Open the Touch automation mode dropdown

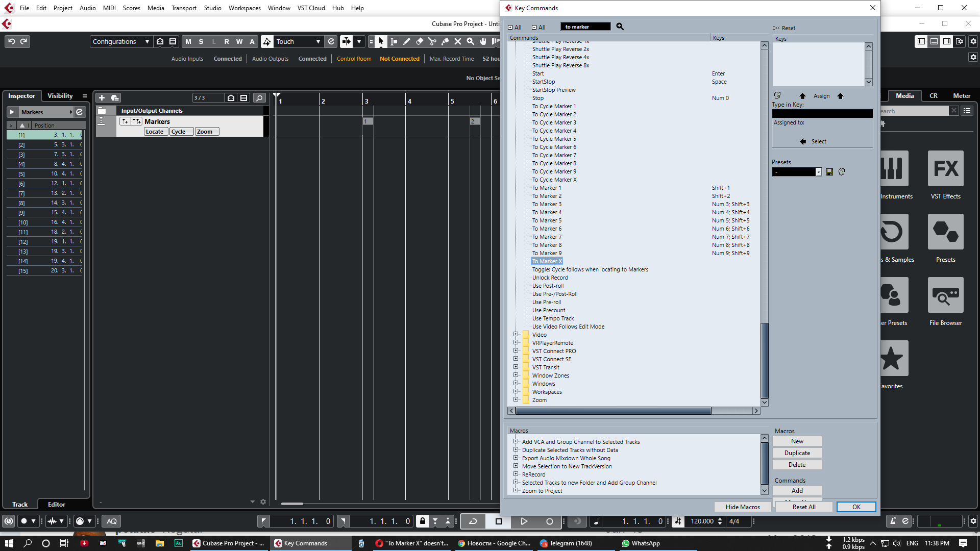click(318, 42)
